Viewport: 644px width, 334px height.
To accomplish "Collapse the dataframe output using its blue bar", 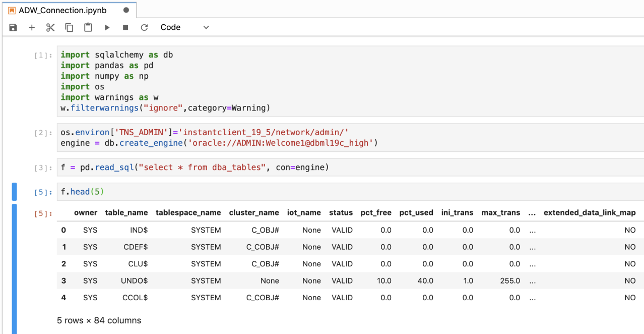I will [x=14, y=267].
